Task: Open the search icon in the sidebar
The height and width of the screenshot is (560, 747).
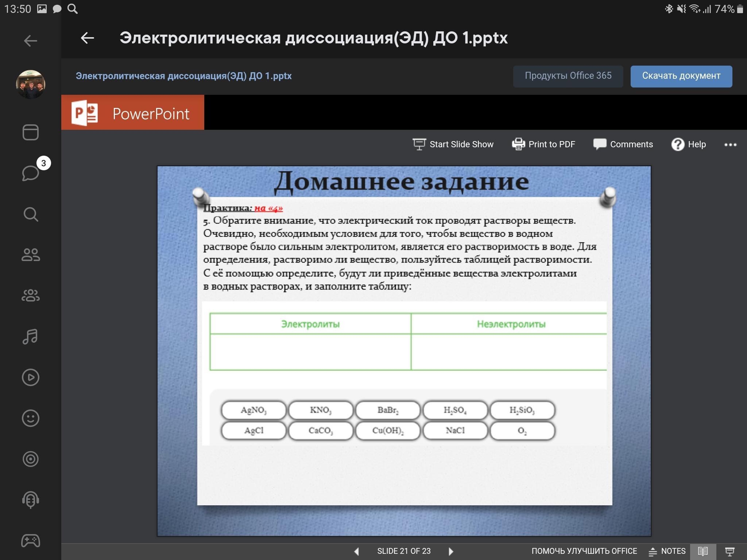Action: click(31, 214)
